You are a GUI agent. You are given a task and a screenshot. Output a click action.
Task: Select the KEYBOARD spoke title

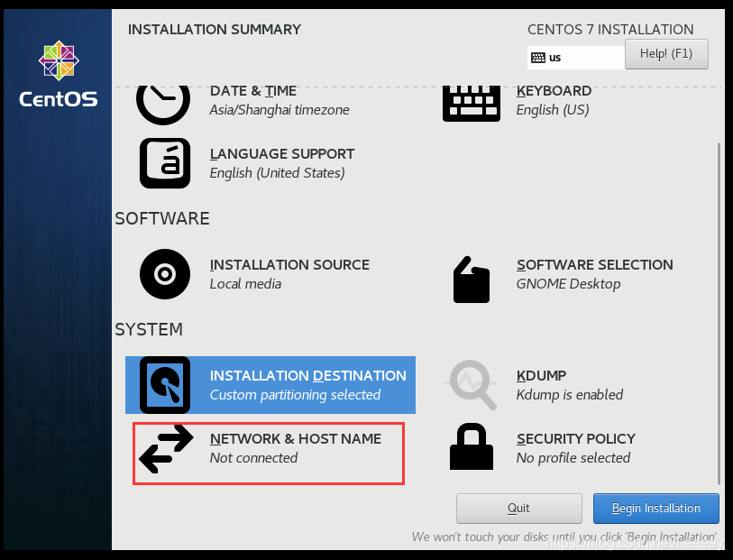pos(554,91)
